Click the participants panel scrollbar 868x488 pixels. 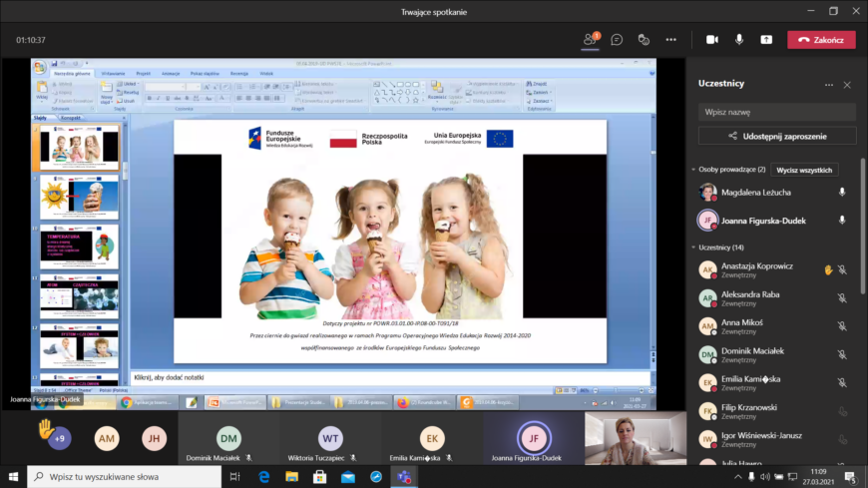click(864, 226)
